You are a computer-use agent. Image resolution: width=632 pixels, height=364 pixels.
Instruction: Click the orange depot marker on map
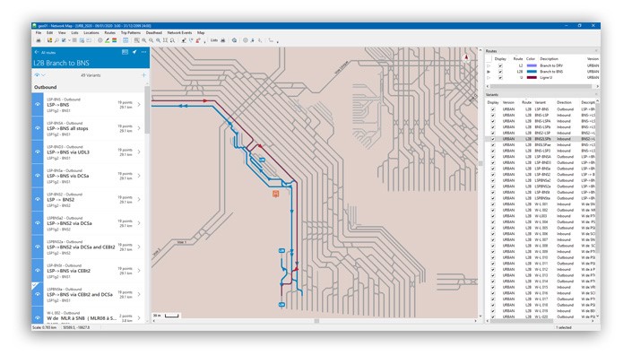point(276,194)
